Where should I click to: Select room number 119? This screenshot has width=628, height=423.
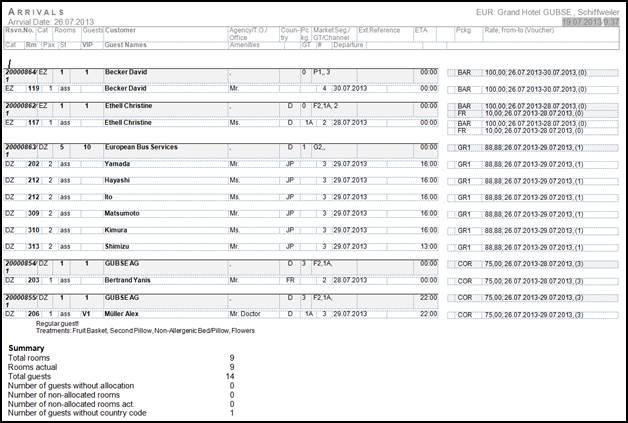34,89
